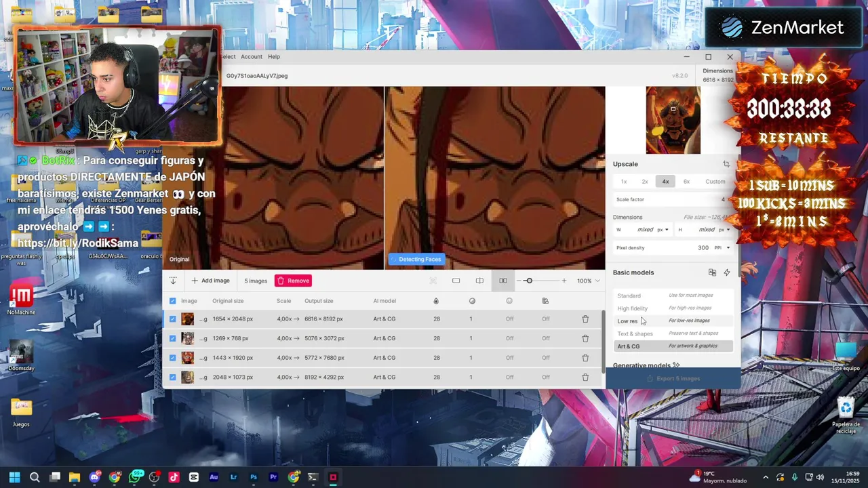This screenshot has width=868, height=488.
Task: Click the sharpen circle column header icon
Action: 472,301
